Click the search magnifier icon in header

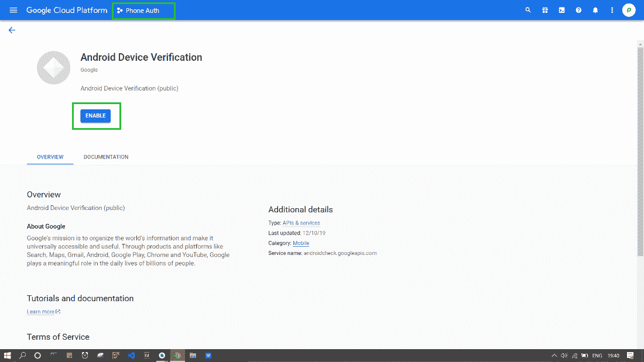(x=528, y=11)
